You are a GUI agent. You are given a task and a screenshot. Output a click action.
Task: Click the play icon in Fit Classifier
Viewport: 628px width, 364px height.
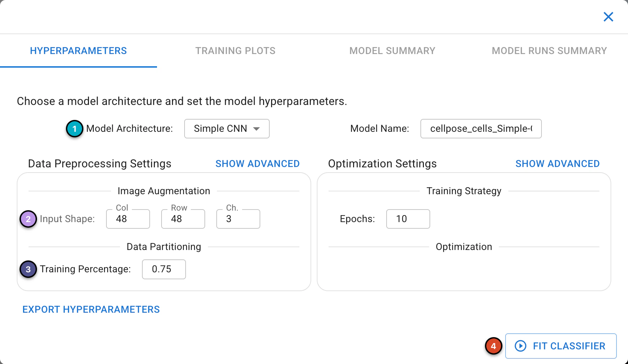point(521,346)
